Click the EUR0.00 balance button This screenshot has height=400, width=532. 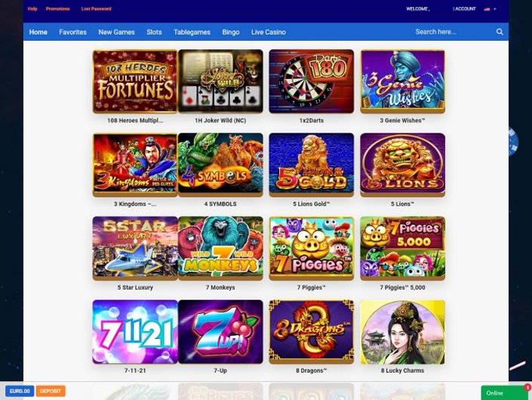pos(20,391)
